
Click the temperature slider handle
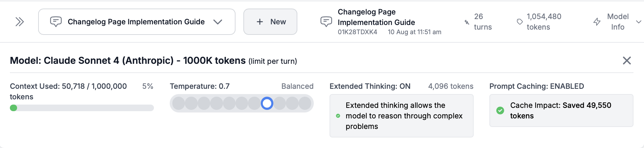267,103
